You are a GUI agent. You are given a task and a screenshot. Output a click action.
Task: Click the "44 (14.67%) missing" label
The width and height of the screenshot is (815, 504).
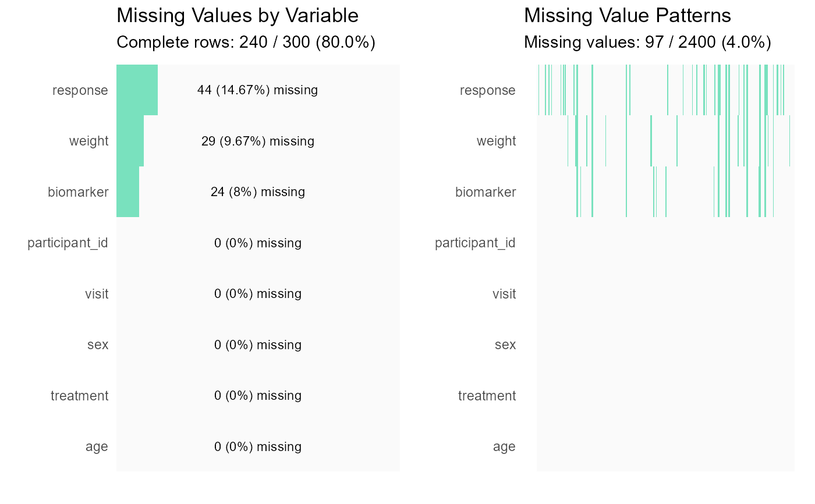[x=257, y=90]
